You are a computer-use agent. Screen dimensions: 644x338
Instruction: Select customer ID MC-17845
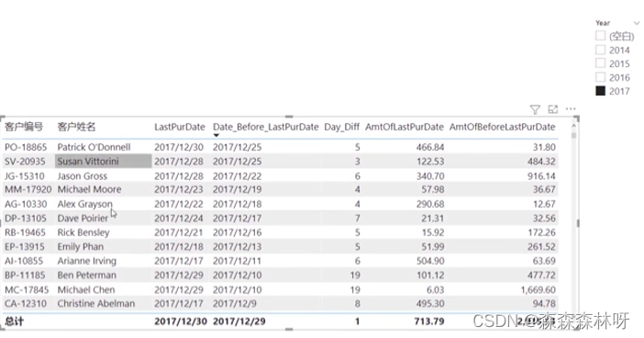coord(27,289)
